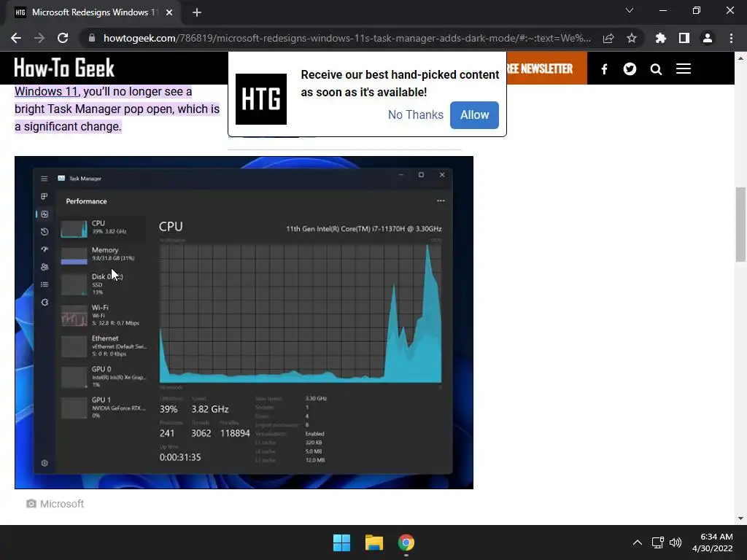Screen dimensions: 747x560
Task: Open a new browser tab
Action: point(197,12)
